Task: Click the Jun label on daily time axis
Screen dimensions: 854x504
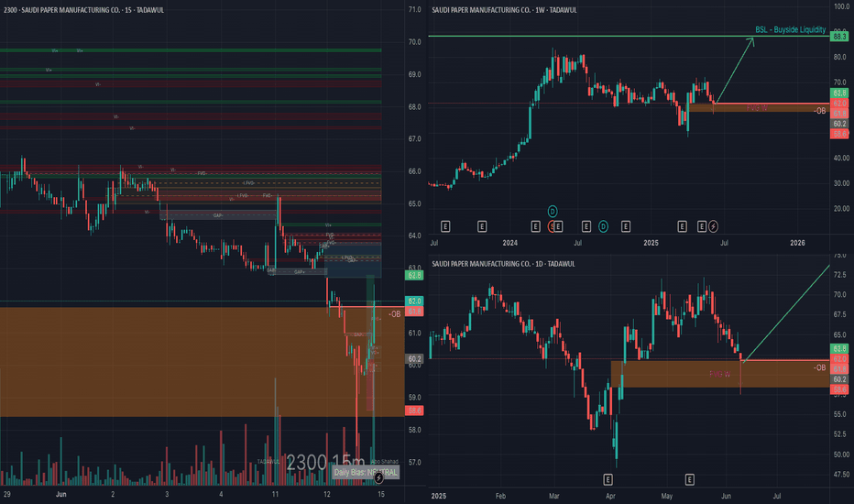Action: click(726, 496)
